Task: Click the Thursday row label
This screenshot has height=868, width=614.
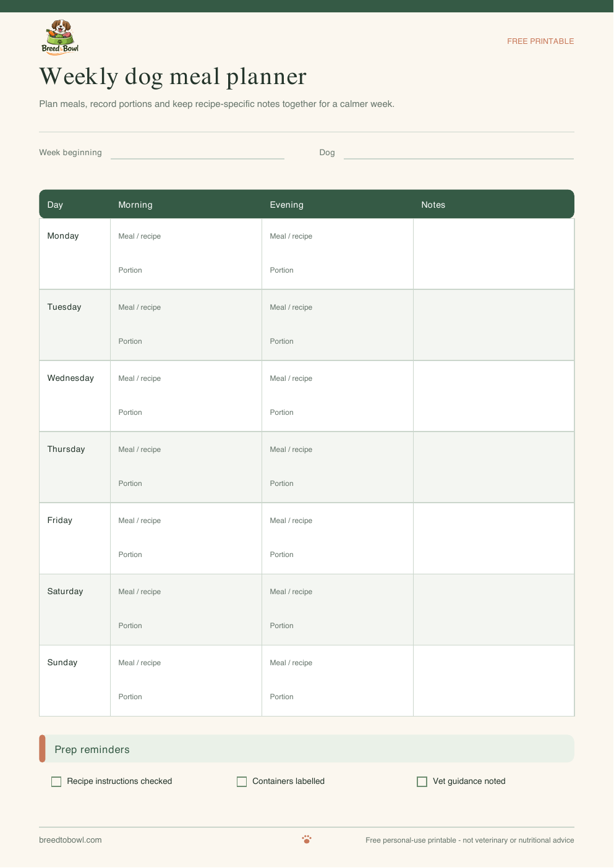Action: (66, 449)
